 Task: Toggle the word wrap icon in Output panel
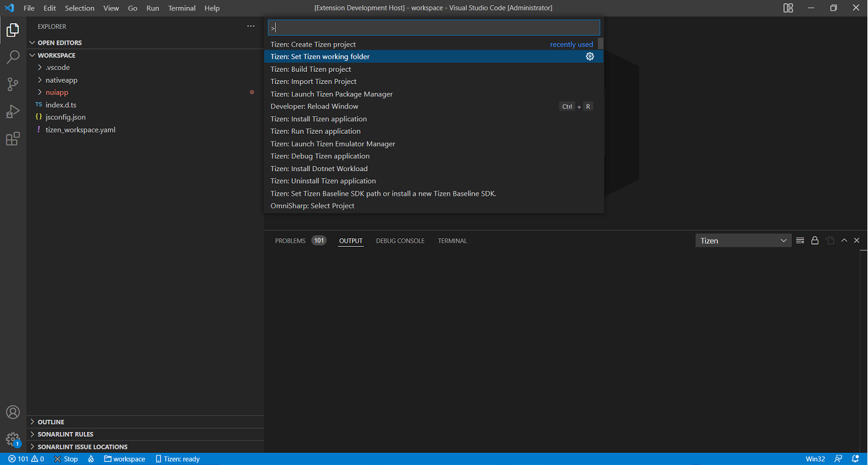830,240
